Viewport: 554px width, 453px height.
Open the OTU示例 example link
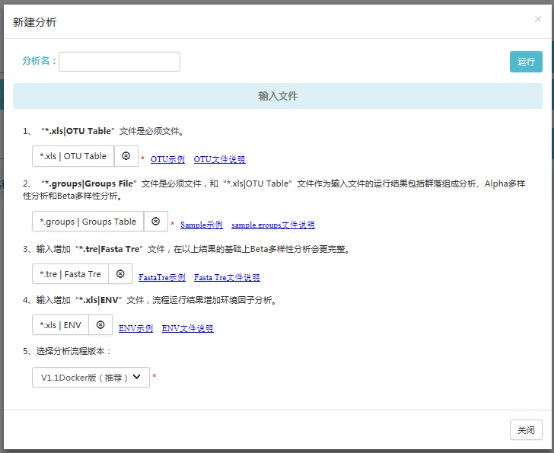[167, 159]
